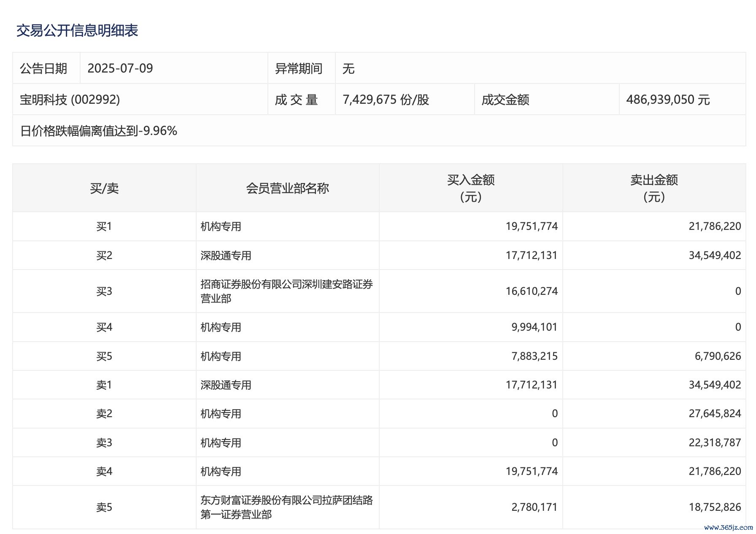This screenshot has height=534, width=756.
Task: Select the 异常期间 label
Action: (299, 68)
